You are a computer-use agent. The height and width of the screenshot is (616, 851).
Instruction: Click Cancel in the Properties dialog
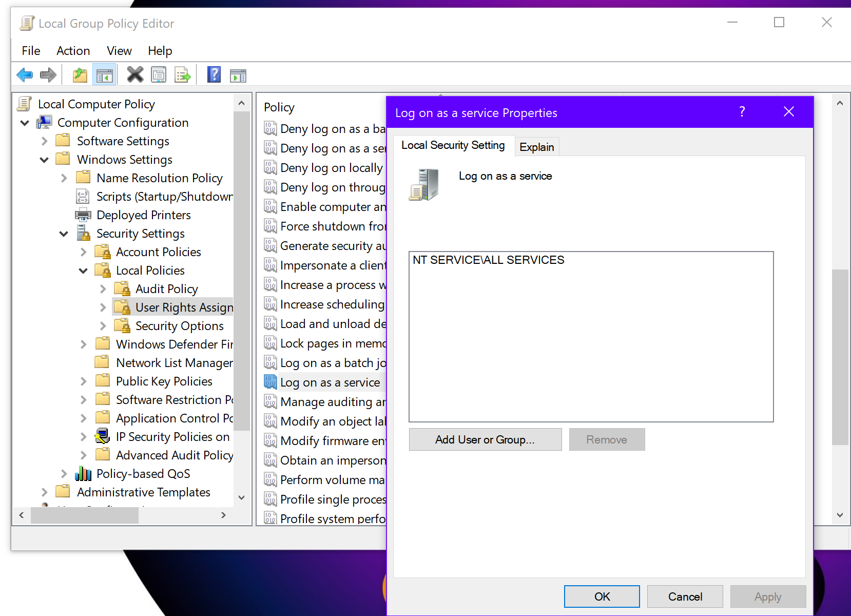685,596
